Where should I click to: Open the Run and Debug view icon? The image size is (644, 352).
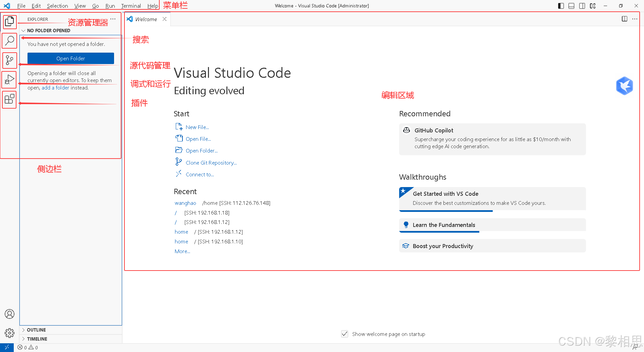click(x=10, y=79)
